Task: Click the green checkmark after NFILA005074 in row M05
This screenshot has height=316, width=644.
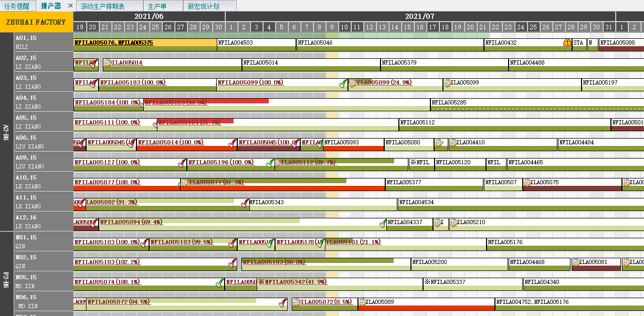Action: pyautogui.click(x=220, y=282)
